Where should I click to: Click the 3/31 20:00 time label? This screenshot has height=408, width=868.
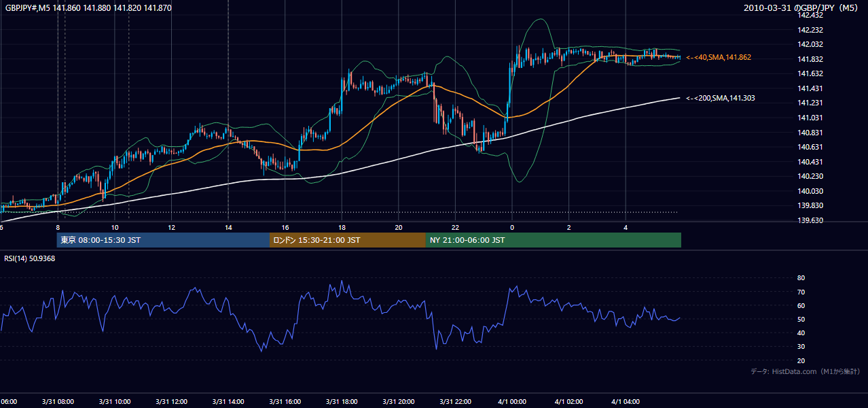coord(399,402)
